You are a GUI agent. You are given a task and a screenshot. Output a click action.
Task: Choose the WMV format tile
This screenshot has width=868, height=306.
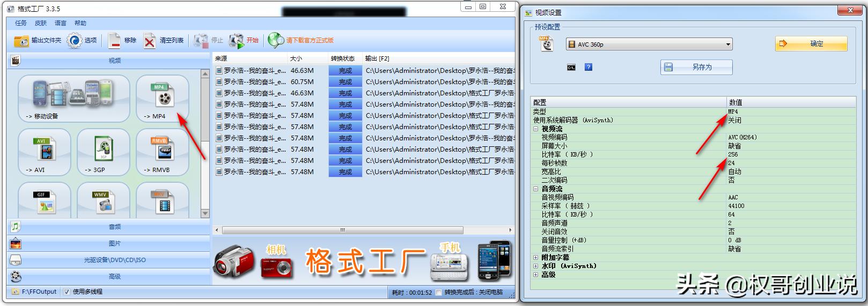104,200
